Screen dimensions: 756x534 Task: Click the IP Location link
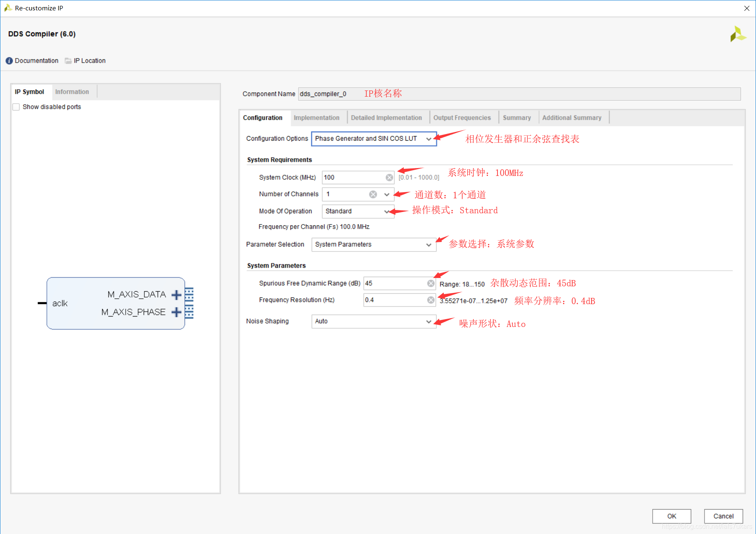90,61
